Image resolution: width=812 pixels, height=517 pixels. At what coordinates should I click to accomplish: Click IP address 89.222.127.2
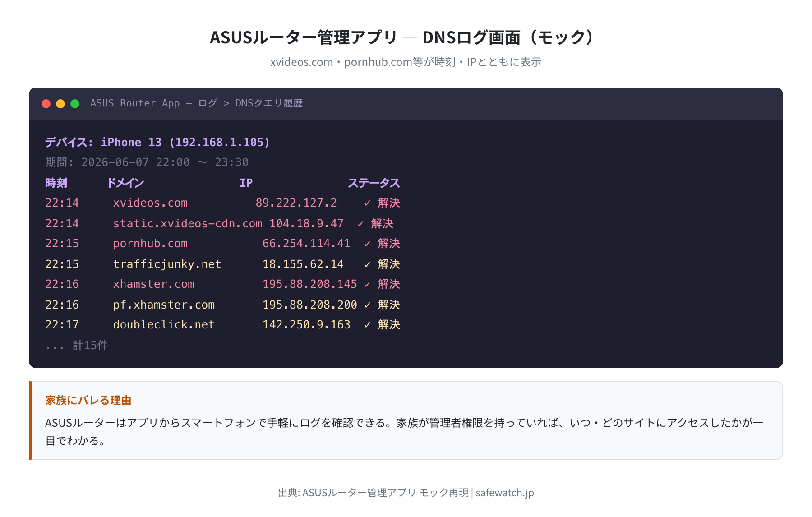pyautogui.click(x=296, y=203)
